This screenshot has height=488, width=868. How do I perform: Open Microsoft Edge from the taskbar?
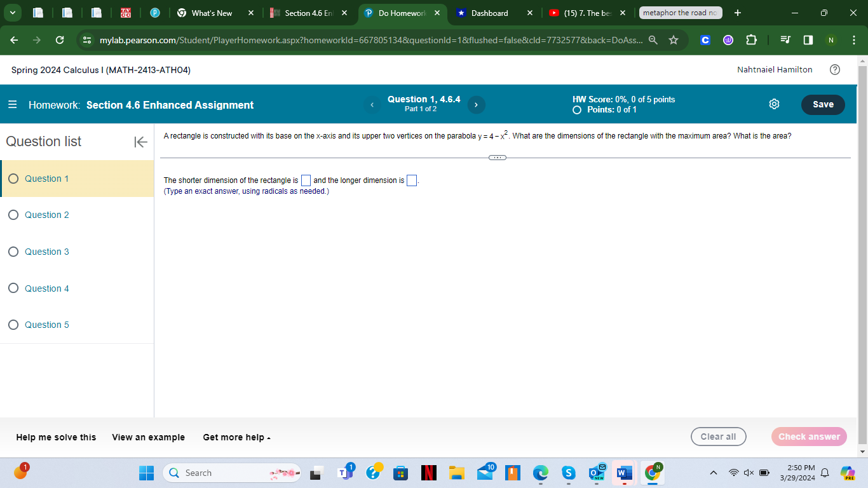[540, 473]
